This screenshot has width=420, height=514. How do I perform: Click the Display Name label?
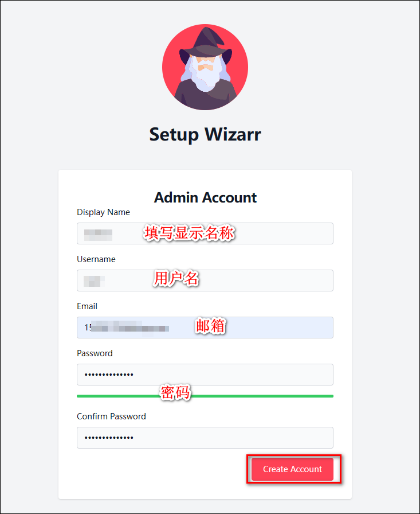pos(103,212)
